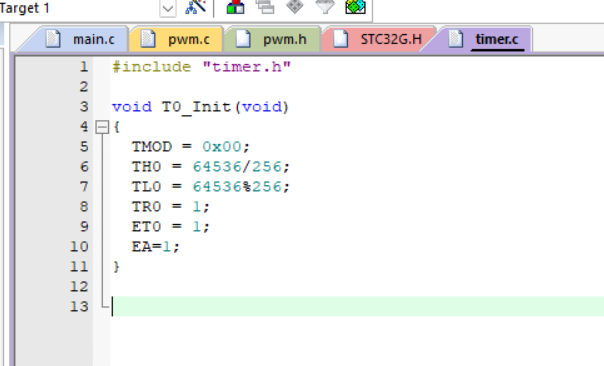Open the Target 1 dropdown arrow
The width and height of the screenshot is (604, 366).
[x=168, y=8]
